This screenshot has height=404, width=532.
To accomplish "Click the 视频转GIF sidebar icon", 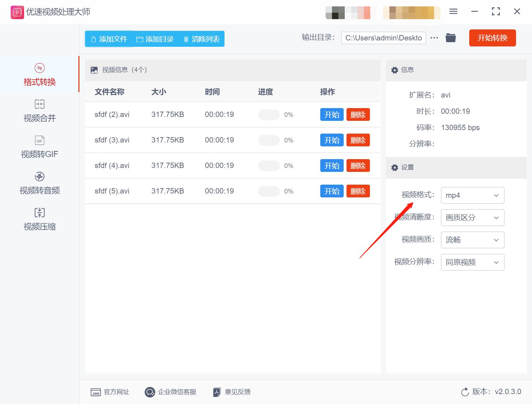I will pyautogui.click(x=39, y=140).
